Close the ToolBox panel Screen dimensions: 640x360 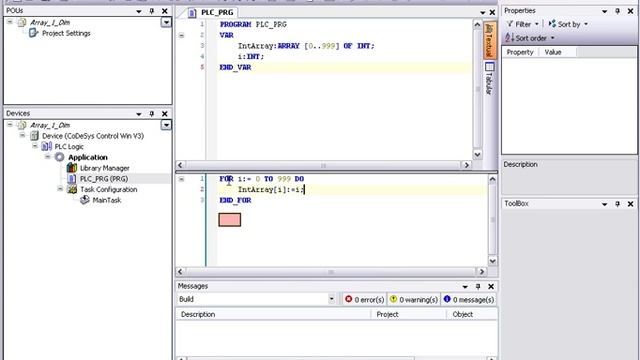point(631,204)
